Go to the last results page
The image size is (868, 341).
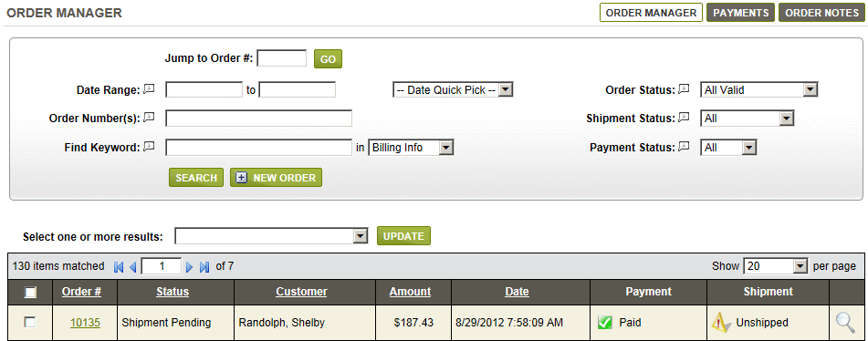(x=204, y=267)
